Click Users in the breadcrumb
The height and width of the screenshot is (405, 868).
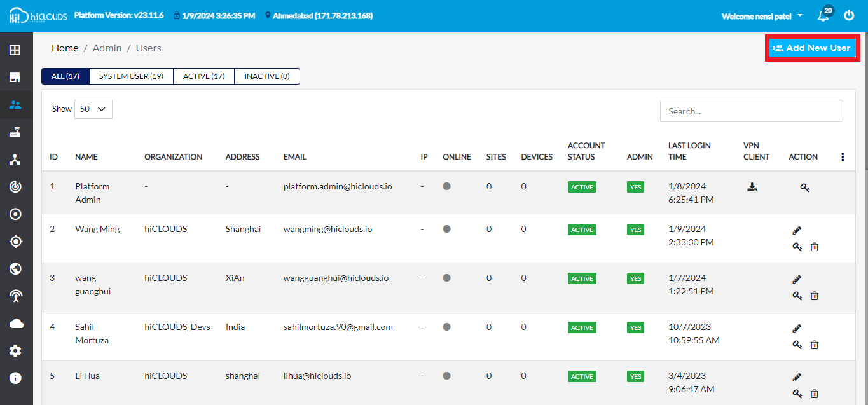point(149,48)
